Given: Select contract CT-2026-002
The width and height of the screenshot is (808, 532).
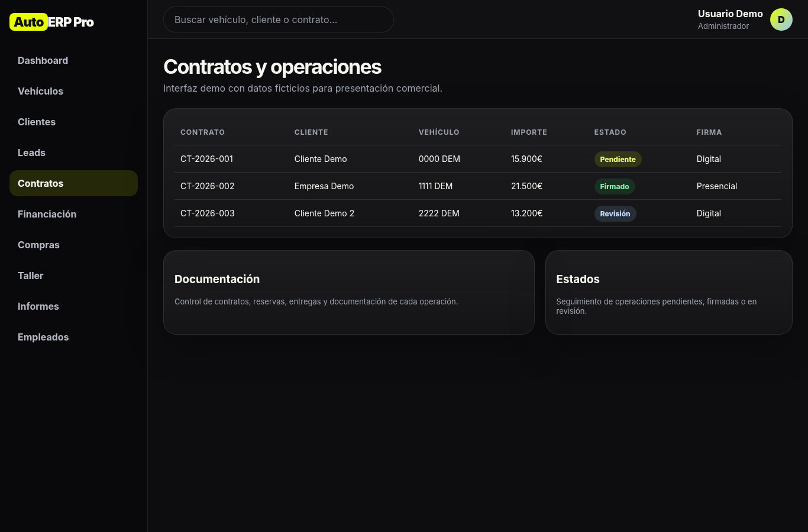Looking at the screenshot, I should click(478, 186).
